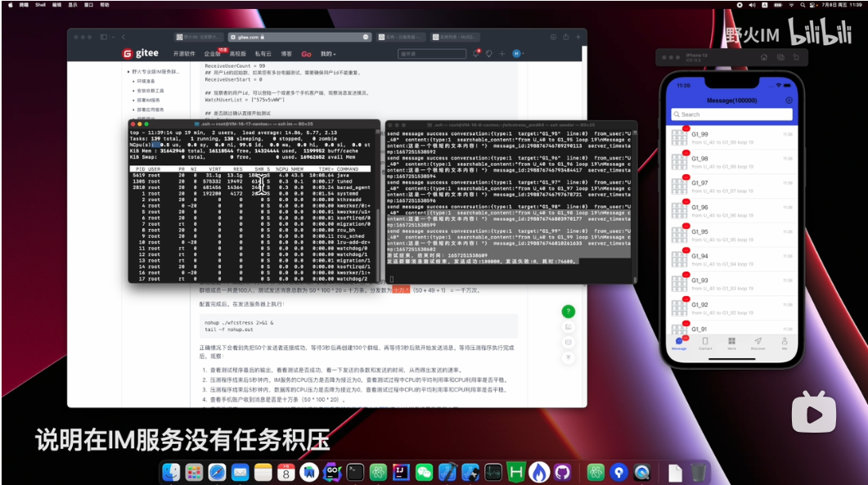This screenshot has width=868, height=485.
Task: Open Trash in the Dock
Action: (699, 472)
